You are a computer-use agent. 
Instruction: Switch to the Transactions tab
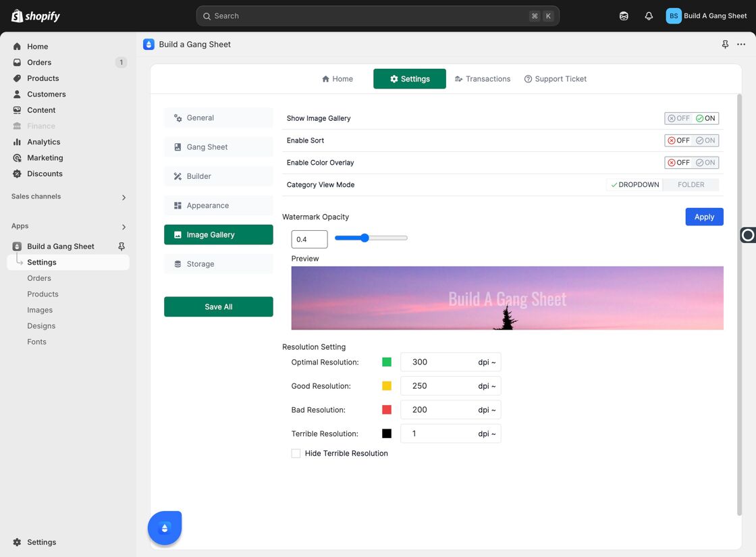point(483,78)
